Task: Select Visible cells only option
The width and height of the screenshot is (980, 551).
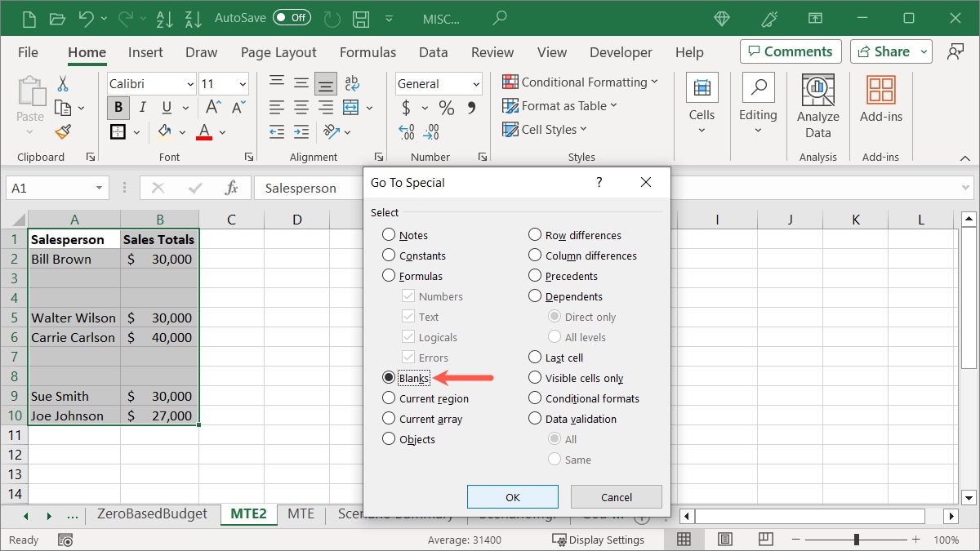Action: pyautogui.click(x=536, y=378)
